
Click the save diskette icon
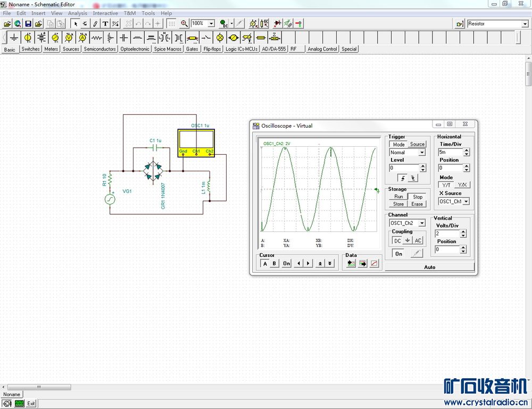click(28, 23)
